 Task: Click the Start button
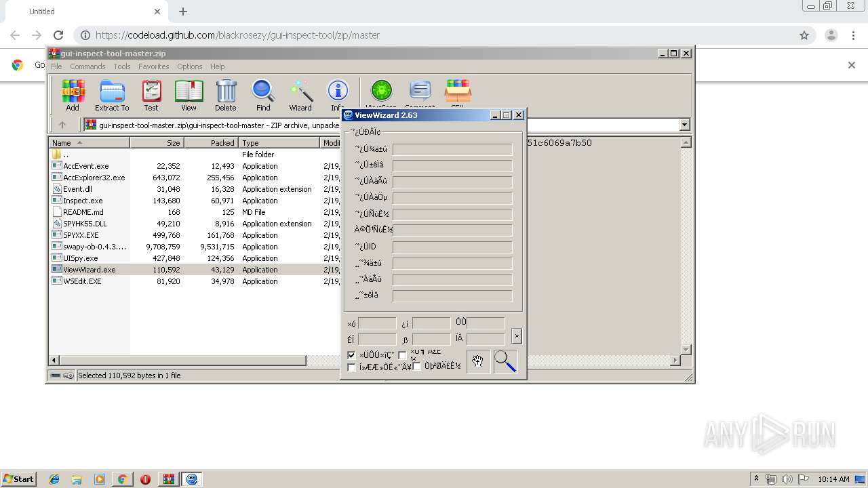coord(18,479)
